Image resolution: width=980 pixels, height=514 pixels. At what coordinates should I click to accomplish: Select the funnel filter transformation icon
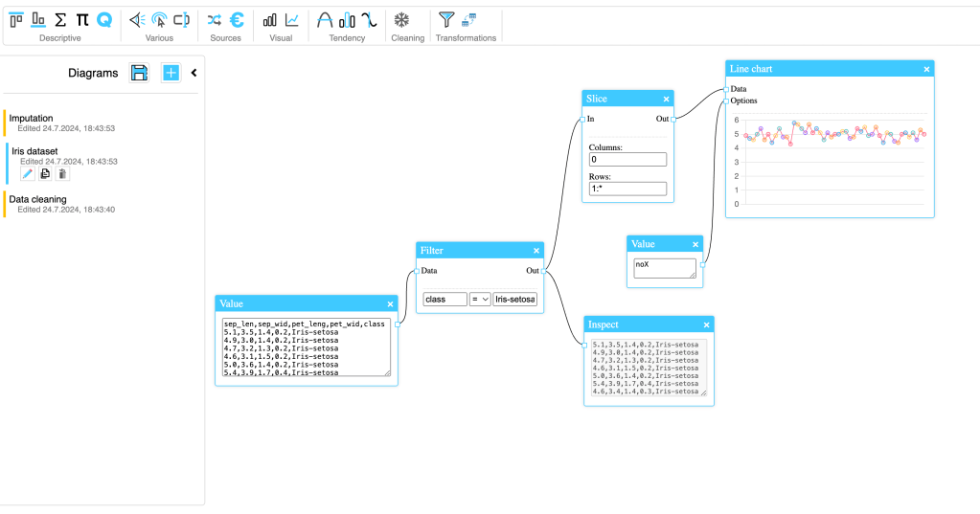coord(446,19)
